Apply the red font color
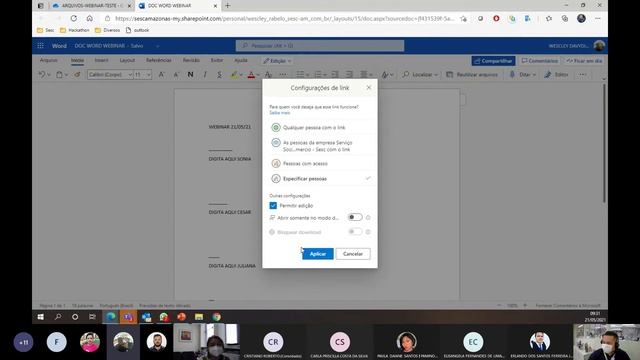 [251, 75]
